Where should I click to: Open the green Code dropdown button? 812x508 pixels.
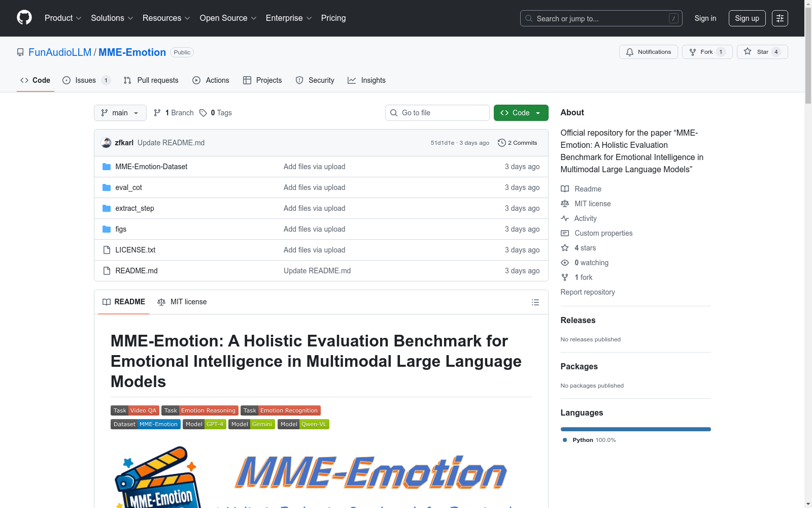point(521,113)
